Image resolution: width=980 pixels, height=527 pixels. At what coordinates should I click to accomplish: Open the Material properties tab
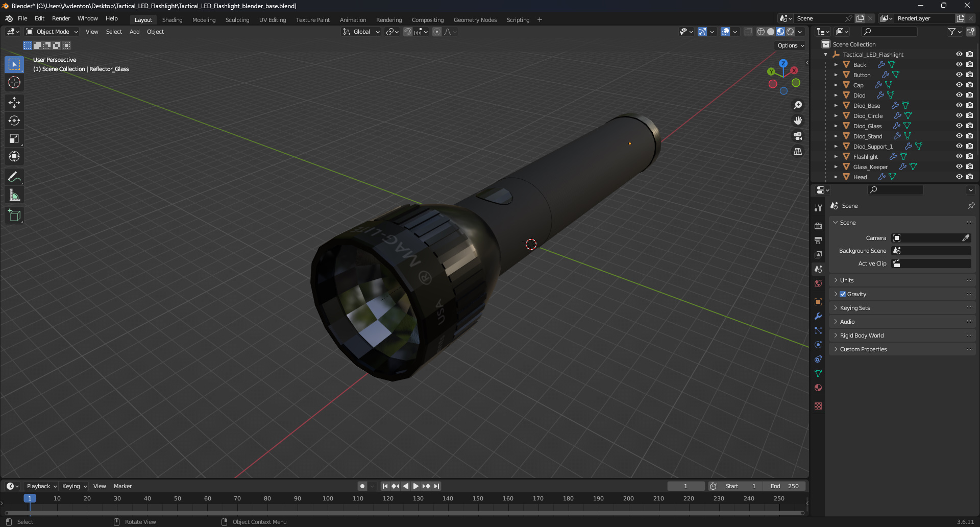point(818,388)
